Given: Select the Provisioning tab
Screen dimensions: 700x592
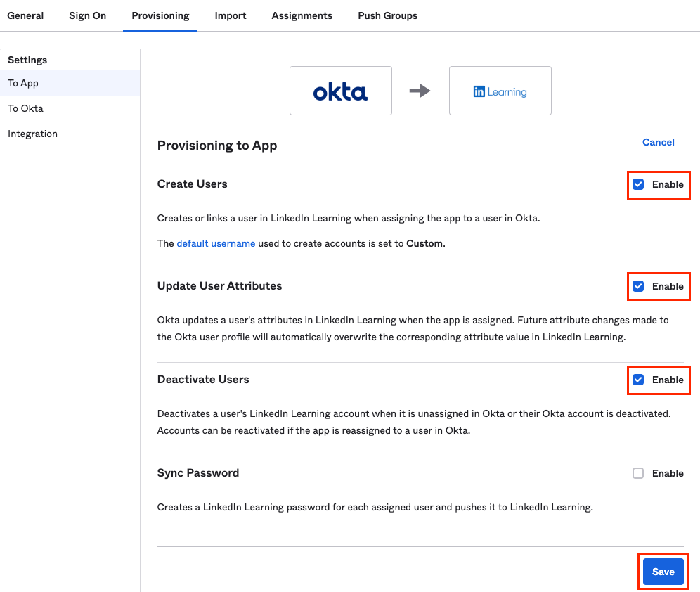Looking at the screenshot, I should pyautogui.click(x=160, y=15).
